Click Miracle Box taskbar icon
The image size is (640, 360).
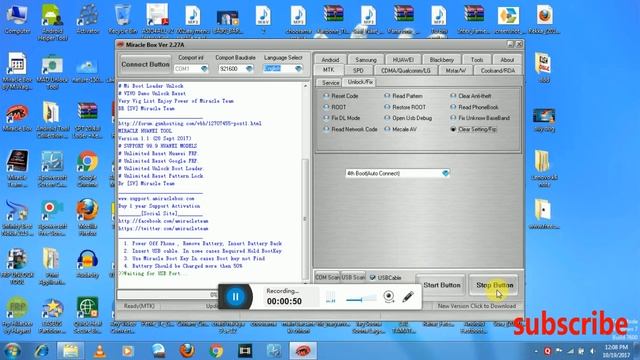[303, 351]
